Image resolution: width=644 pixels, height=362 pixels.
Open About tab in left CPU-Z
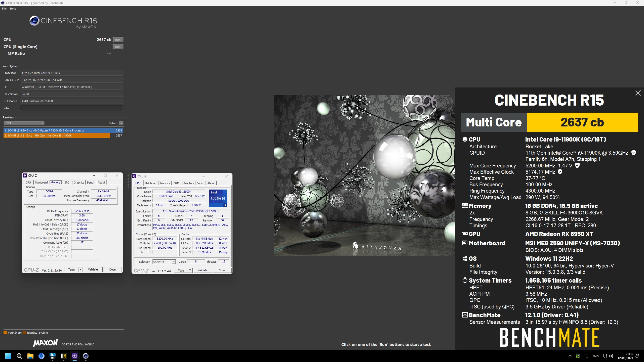102,183
